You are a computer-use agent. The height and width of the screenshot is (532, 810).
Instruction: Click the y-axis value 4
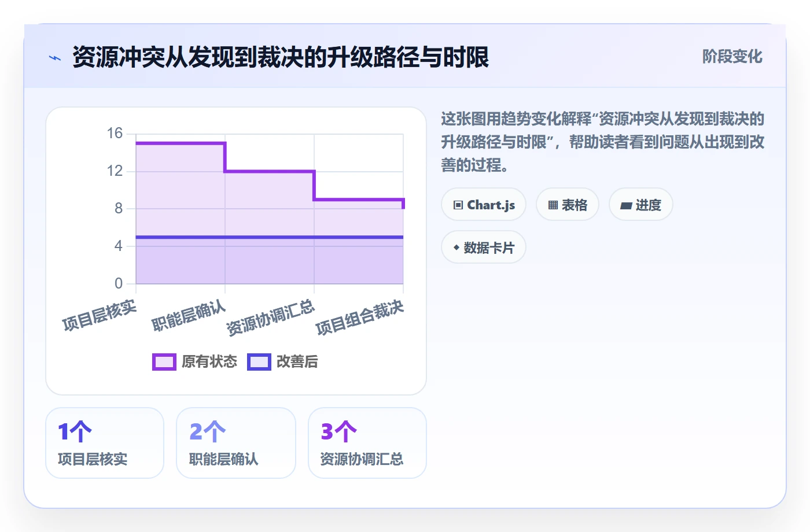(119, 246)
